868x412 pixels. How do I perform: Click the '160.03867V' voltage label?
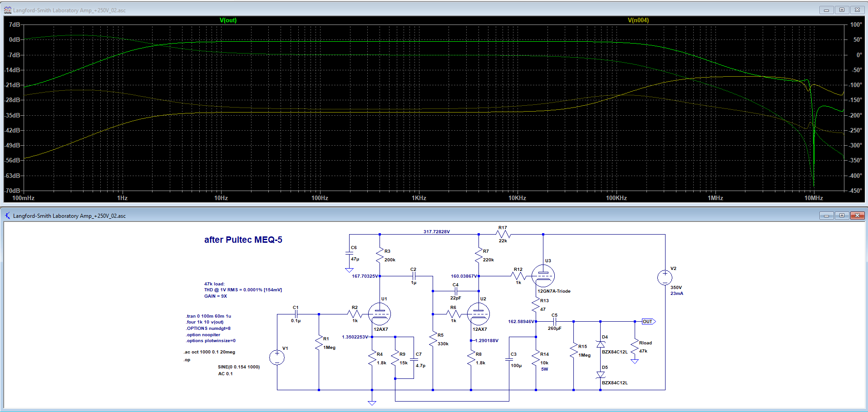(464, 276)
